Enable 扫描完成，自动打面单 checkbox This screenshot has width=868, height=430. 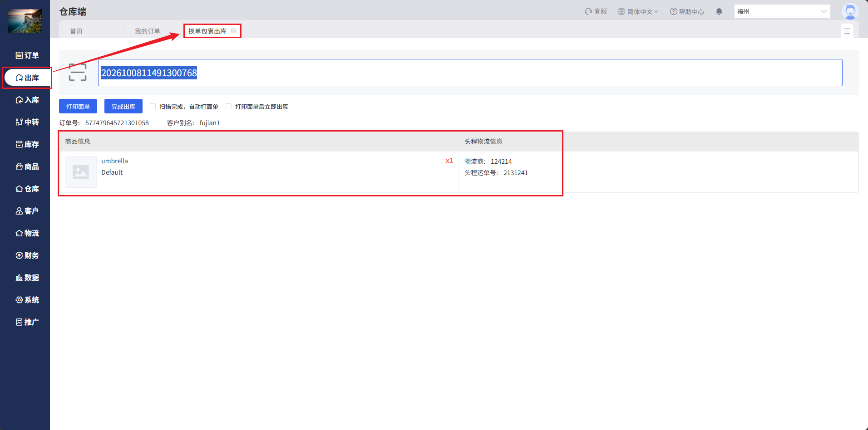click(153, 107)
